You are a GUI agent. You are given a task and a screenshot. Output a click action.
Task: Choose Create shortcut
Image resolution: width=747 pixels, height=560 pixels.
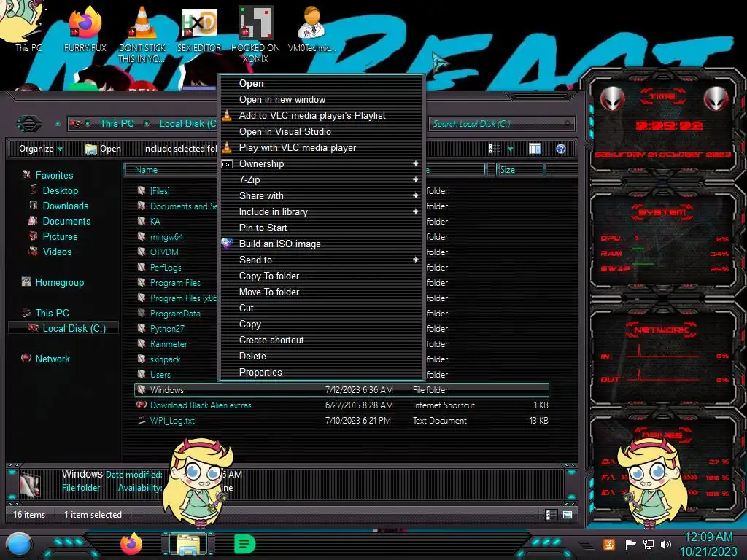(321, 340)
